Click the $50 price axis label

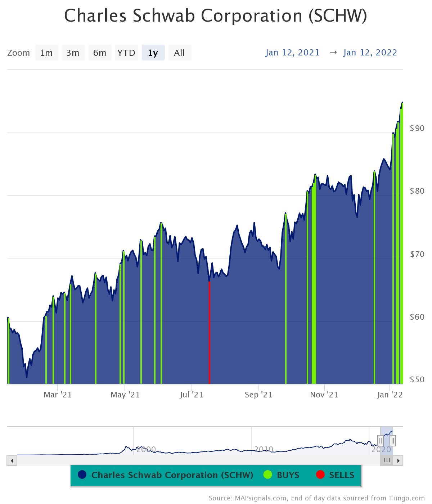pos(417,379)
